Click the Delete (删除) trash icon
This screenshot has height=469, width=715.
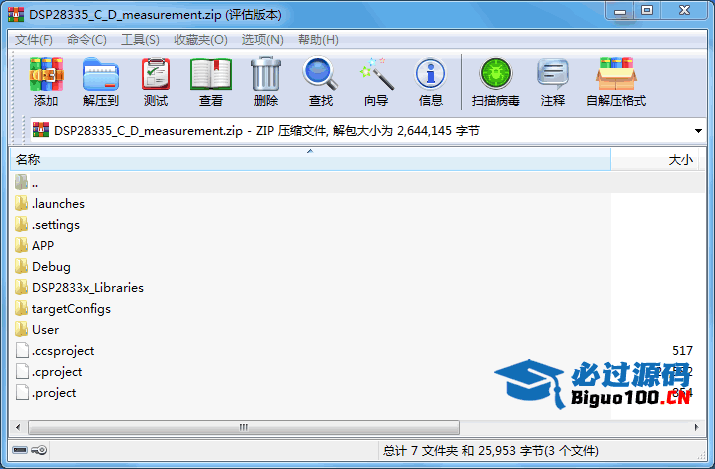click(x=266, y=74)
